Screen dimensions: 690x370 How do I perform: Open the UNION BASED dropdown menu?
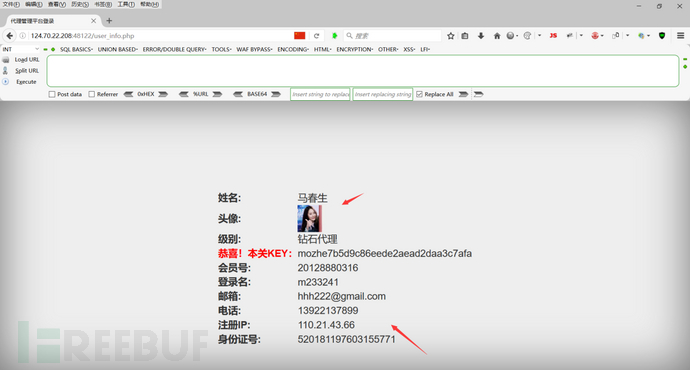pyautogui.click(x=118, y=49)
